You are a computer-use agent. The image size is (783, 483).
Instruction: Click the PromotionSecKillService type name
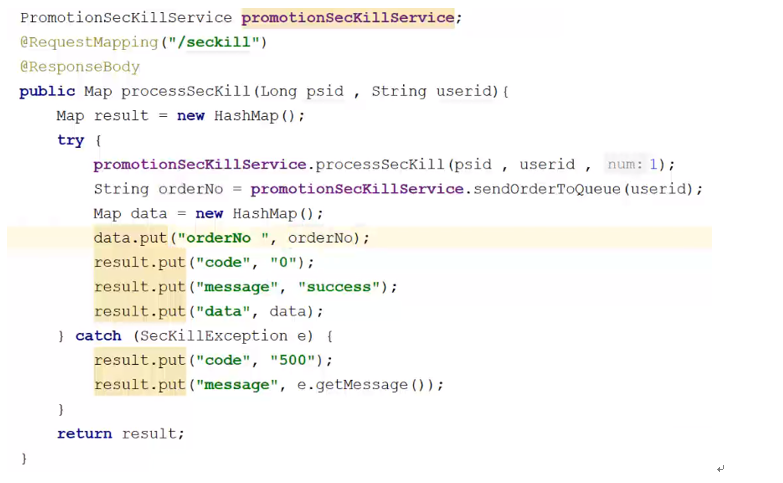coord(126,18)
